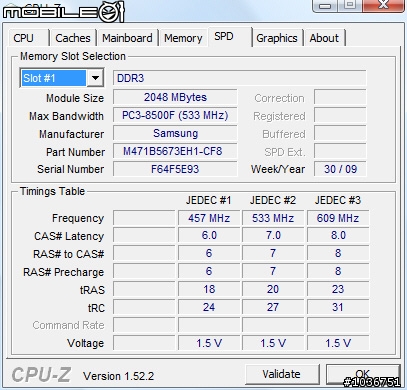Viewport: 407px width, 390px height.
Task: Click the JEDEC #3 CAS# Latency 8.0
Action: 338,235
